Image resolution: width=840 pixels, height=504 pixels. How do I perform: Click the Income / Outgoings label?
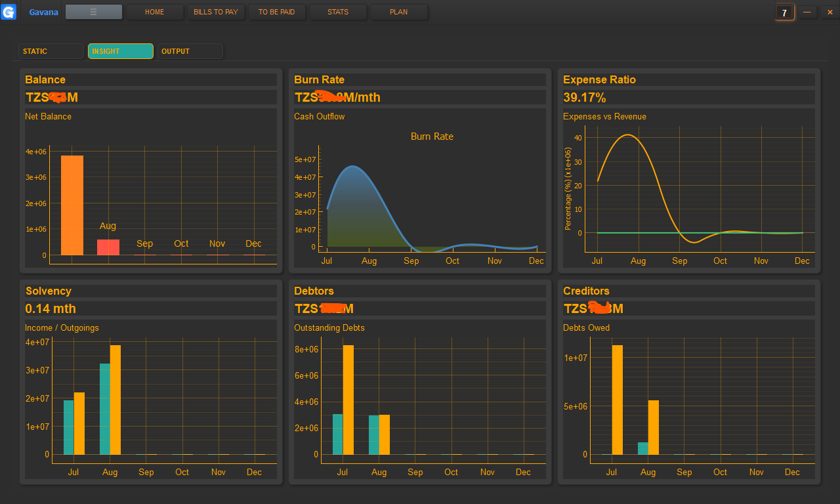pyautogui.click(x=62, y=327)
